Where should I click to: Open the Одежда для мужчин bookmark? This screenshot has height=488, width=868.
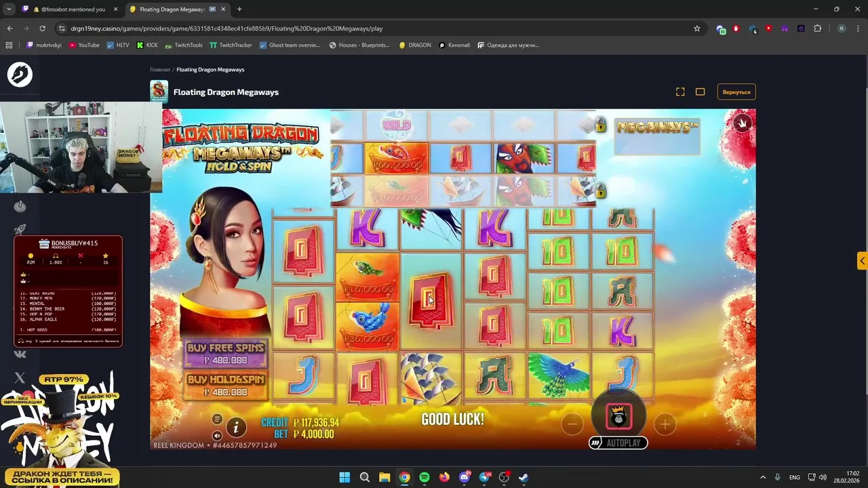tap(508, 45)
